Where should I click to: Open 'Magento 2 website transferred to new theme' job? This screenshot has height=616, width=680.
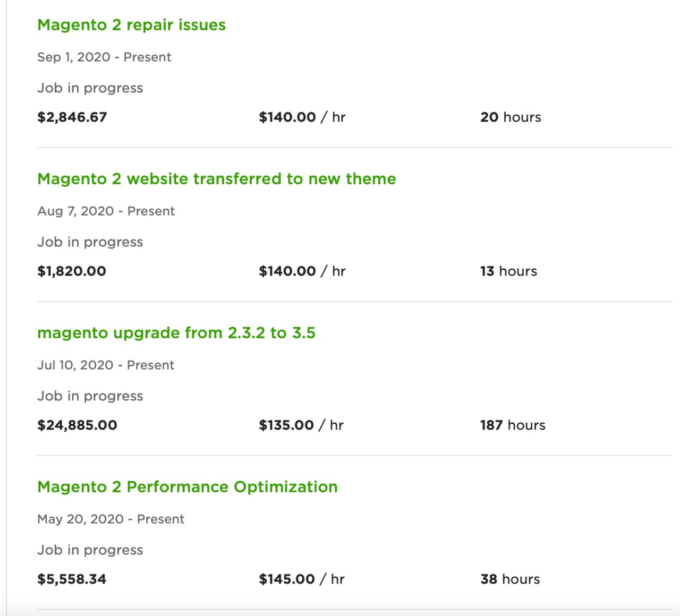coord(217,179)
